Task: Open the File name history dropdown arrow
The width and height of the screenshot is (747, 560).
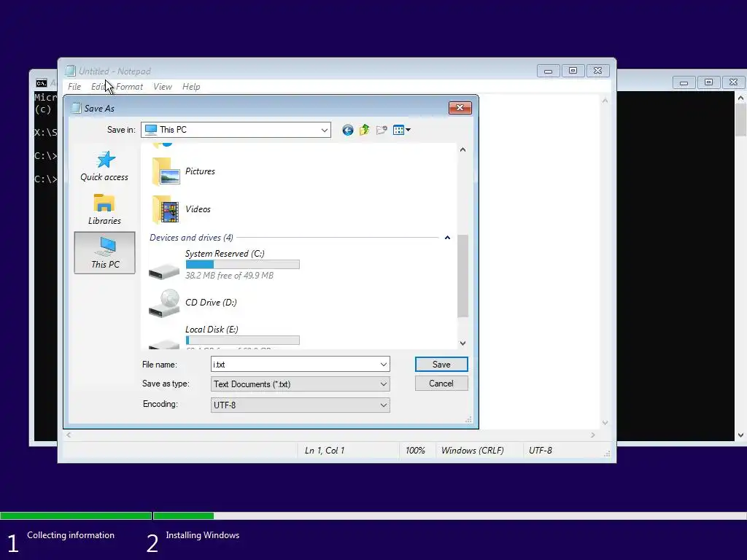Action: click(384, 365)
